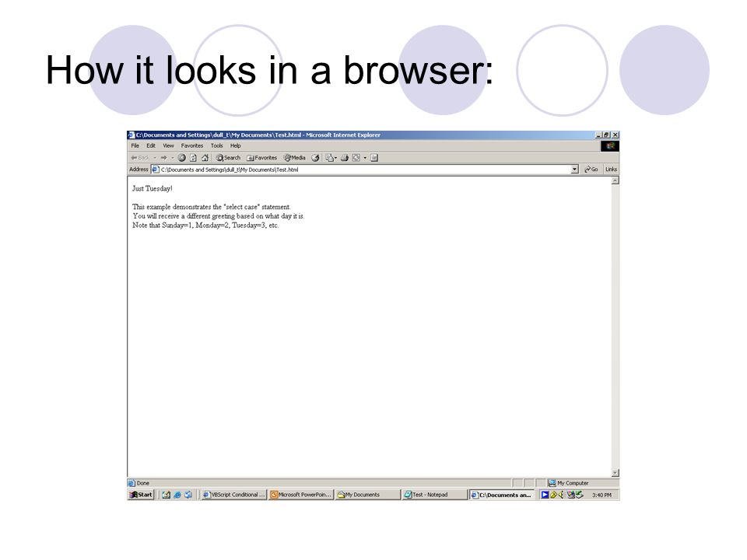Open the Favorites pane toolbar button

pos(261,158)
